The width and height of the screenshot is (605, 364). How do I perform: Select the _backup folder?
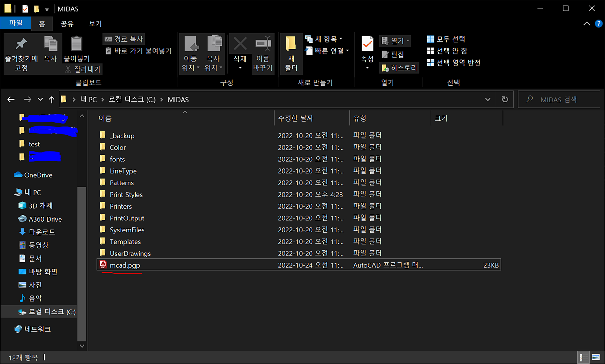[299, 136]
